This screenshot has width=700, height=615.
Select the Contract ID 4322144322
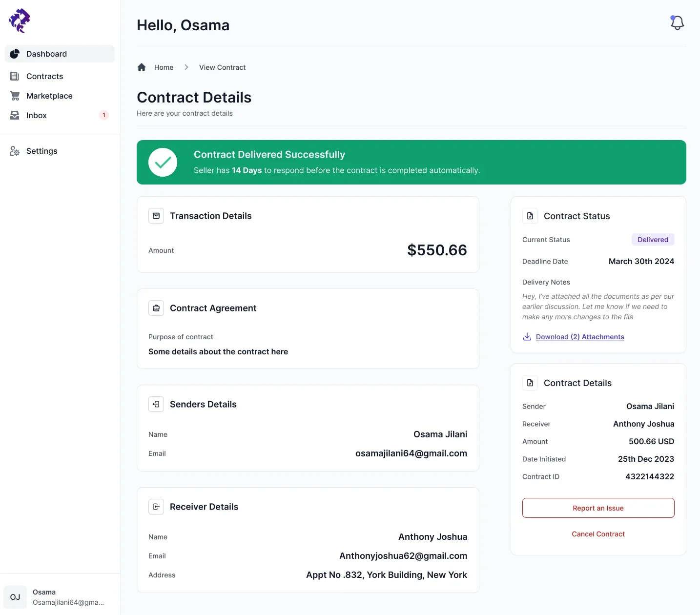coord(650,476)
